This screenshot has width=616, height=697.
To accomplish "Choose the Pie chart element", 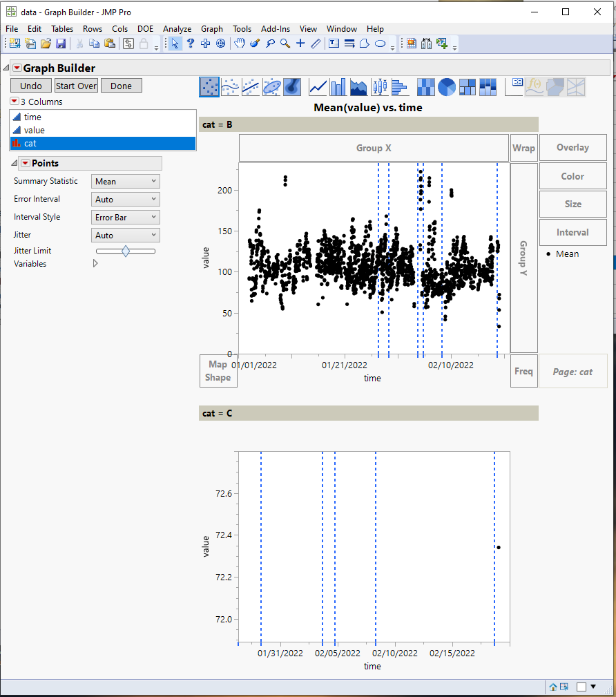I will pos(445,86).
